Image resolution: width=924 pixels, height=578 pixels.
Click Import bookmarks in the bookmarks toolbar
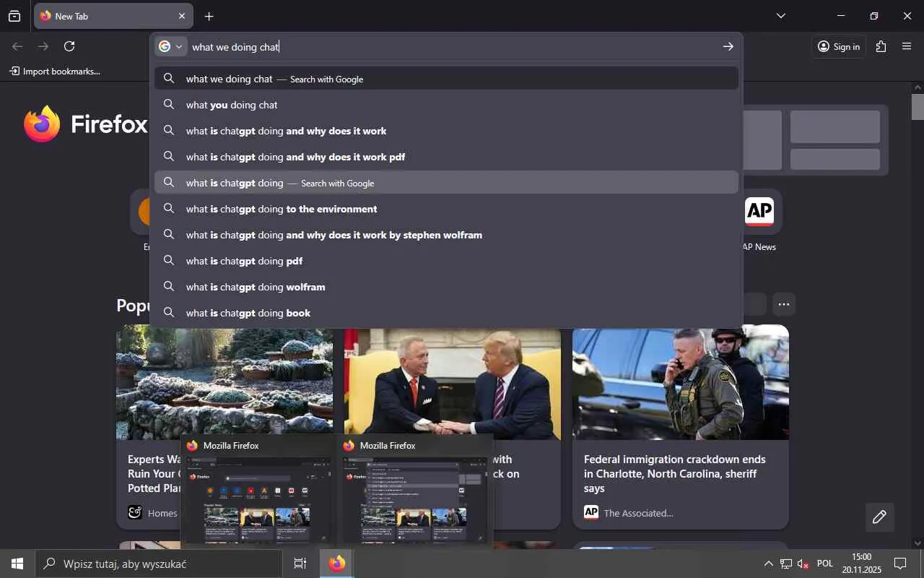(x=55, y=72)
